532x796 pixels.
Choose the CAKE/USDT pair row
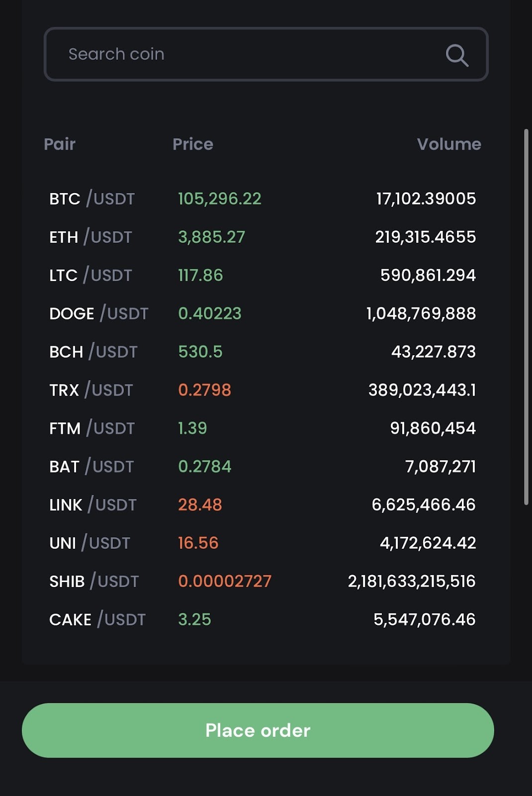point(97,620)
